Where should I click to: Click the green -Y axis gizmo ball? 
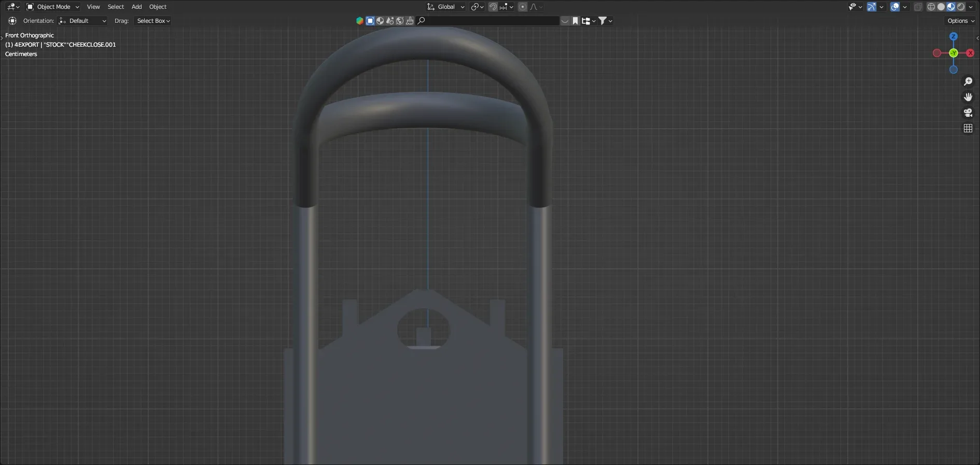[954, 53]
